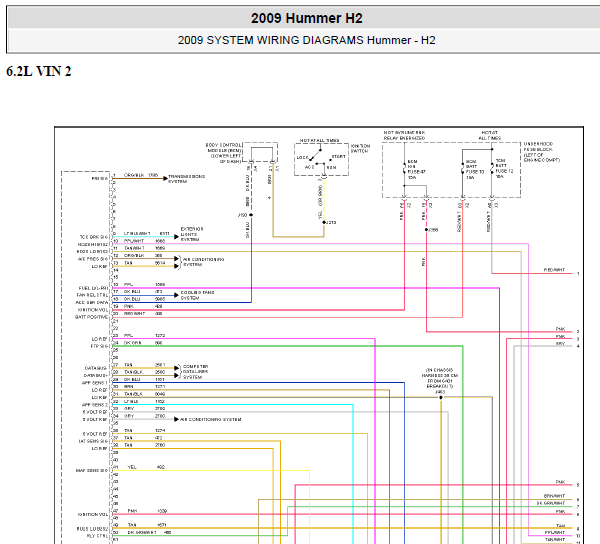Click the J100 splice label

click(243, 215)
